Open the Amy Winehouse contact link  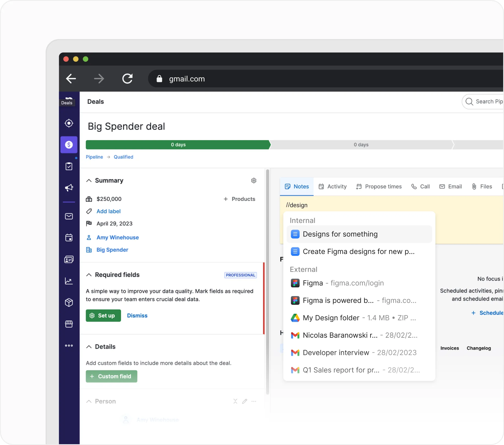[118, 237]
